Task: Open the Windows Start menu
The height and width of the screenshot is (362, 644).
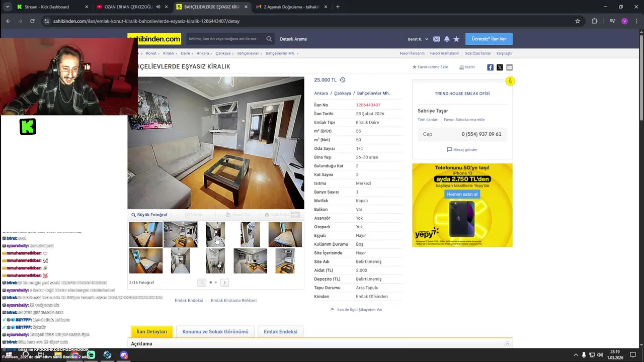Action: [9, 355]
